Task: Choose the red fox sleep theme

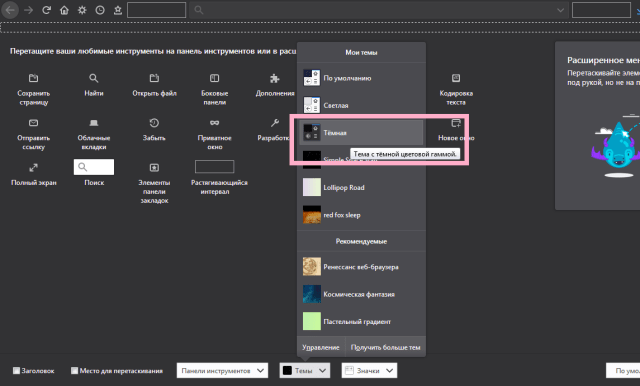Action: tap(361, 215)
